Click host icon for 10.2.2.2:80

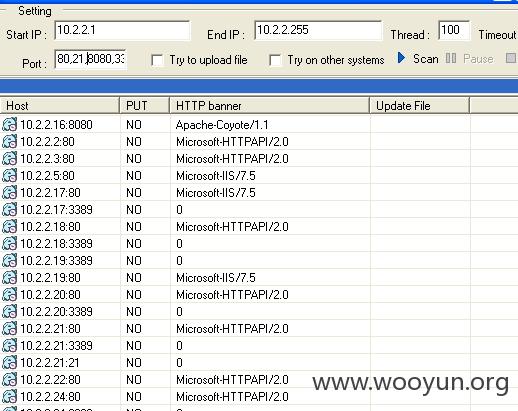point(9,142)
